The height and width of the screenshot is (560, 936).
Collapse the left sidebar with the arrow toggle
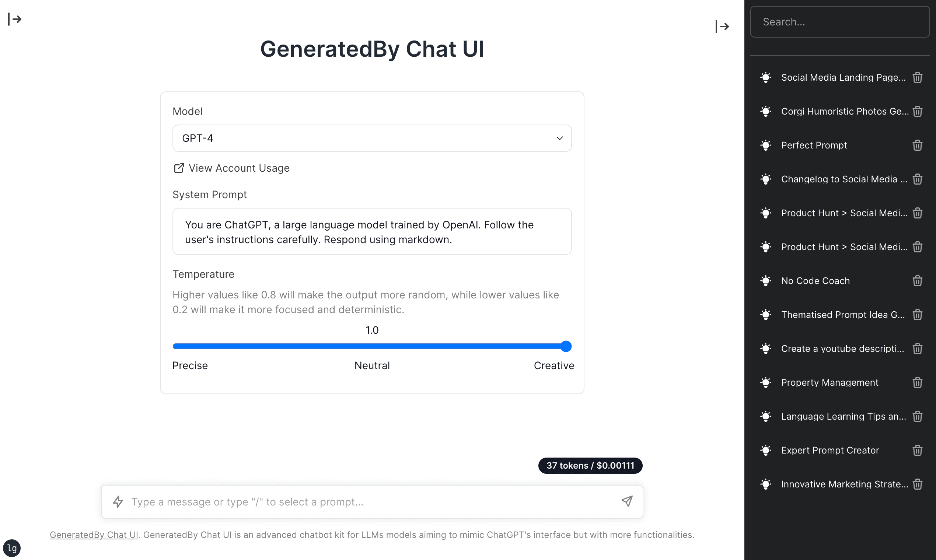[x=15, y=19]
